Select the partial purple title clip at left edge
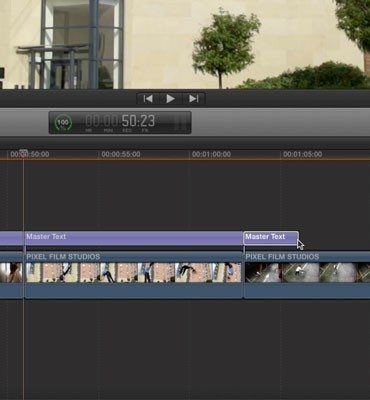 point(11,238)
